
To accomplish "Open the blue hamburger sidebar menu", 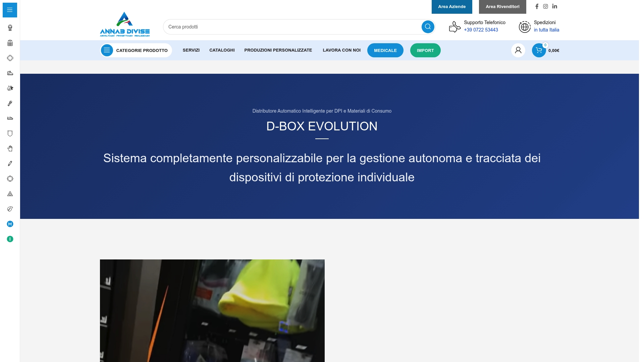I will click(10, 10).
